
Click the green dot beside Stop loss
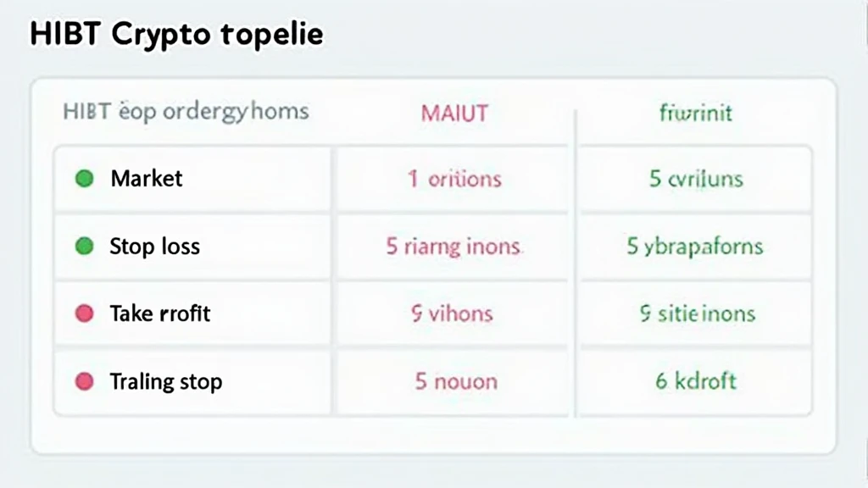[x=84, y=247]
